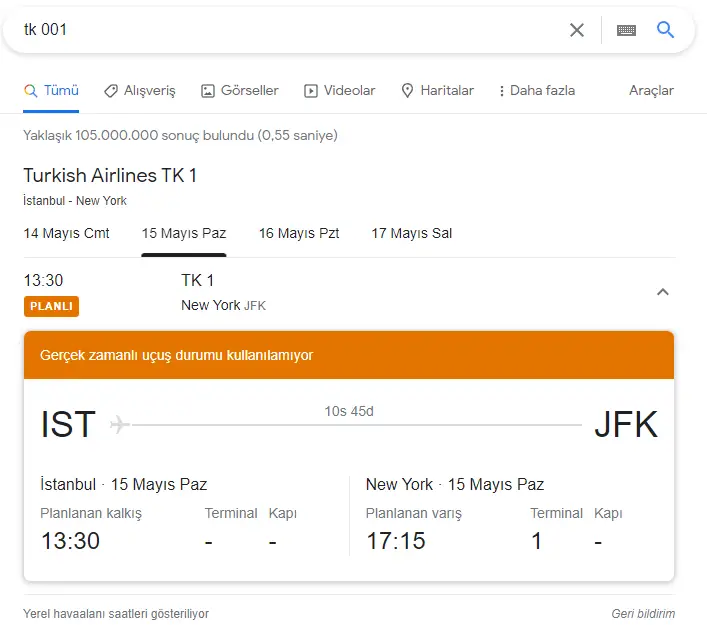Click the airplane icon next to IST
707x625 pixels.
click(119, 425)
